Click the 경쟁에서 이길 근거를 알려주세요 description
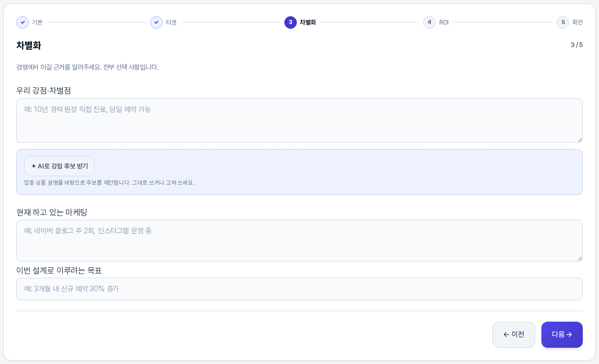 pos(87,67)
